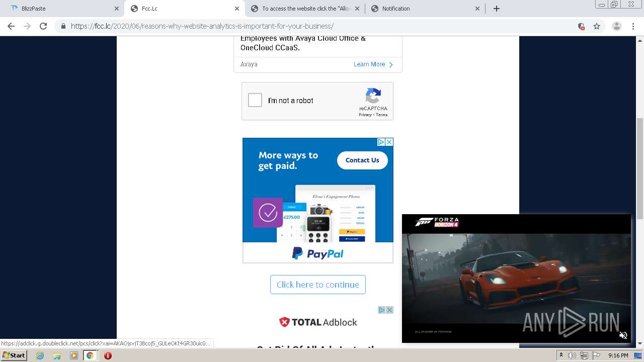
Task: Click the site padlock security icon
Action: [x=63, y=26]
